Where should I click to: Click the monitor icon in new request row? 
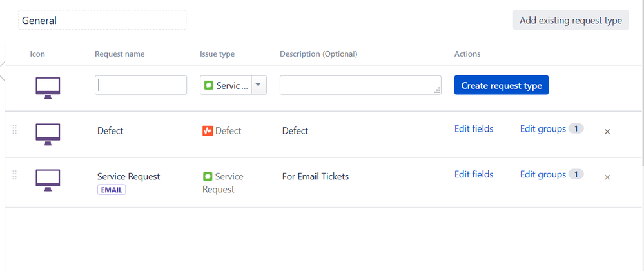point(48,88)
